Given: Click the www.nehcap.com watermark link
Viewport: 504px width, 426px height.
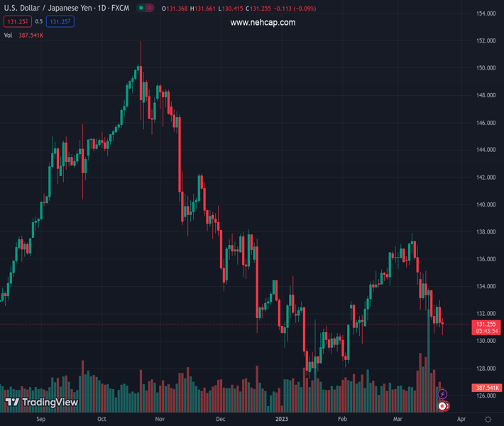Looking at the screenshot, I should point(263,23).
